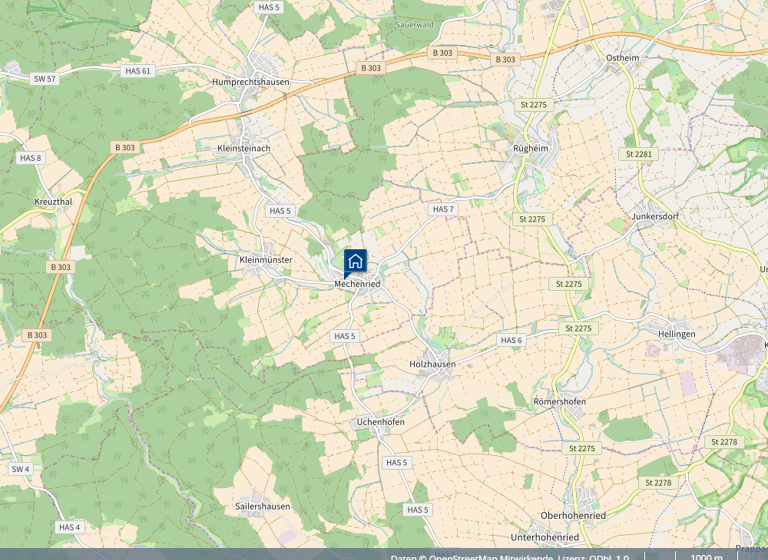Select the HAS 6 road shield

pyautogui.click(x=511, y=340)
